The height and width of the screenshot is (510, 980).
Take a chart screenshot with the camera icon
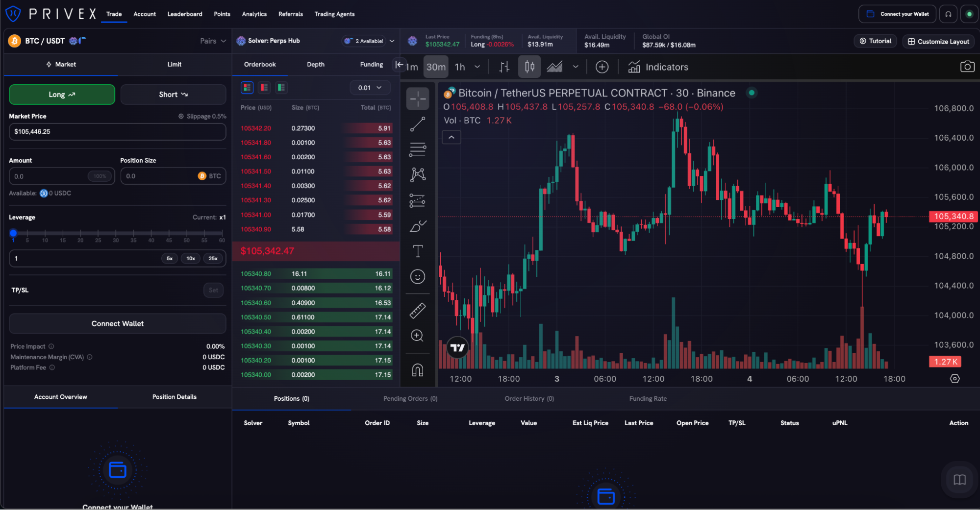pyautogui.click(x=968, y=66)
